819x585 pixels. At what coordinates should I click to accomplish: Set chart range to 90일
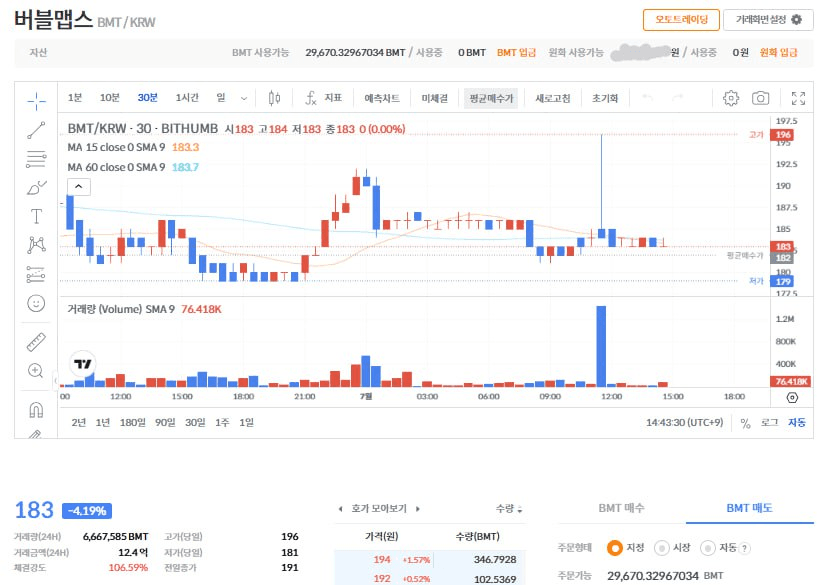[165, 423]
